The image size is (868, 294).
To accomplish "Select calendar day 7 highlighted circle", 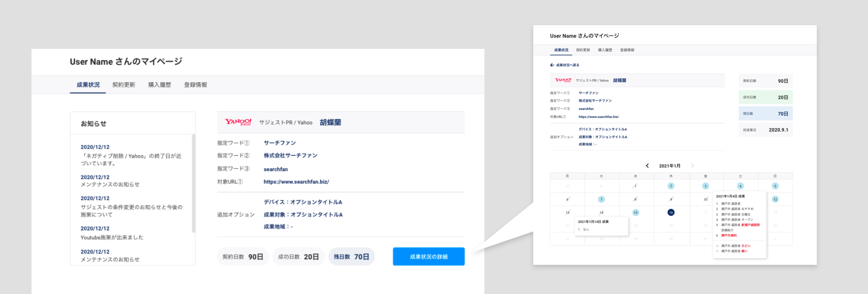I will click(x=601, y=199).
